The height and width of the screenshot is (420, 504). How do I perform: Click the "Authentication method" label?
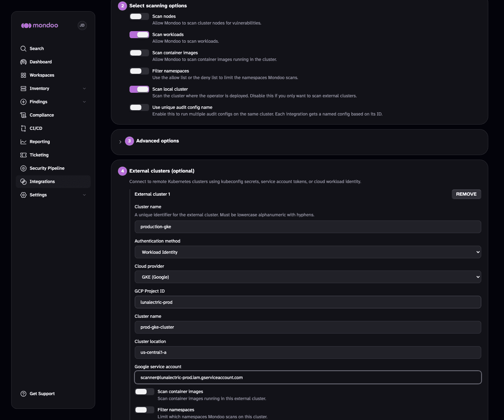[157, 241]
